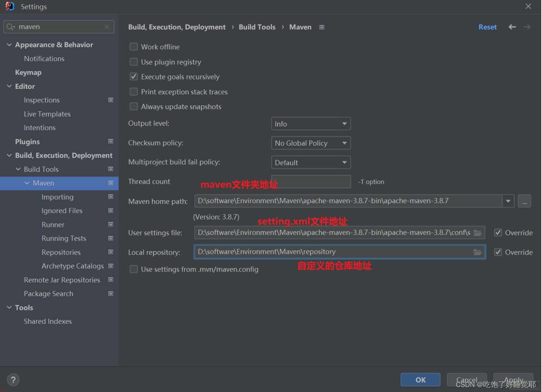
Task: Enable Use settings from .mvn/maven.config
Action: coord(134,269)
